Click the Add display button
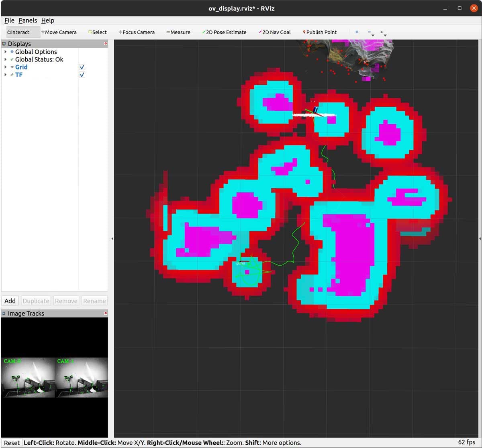 (10, 301)
